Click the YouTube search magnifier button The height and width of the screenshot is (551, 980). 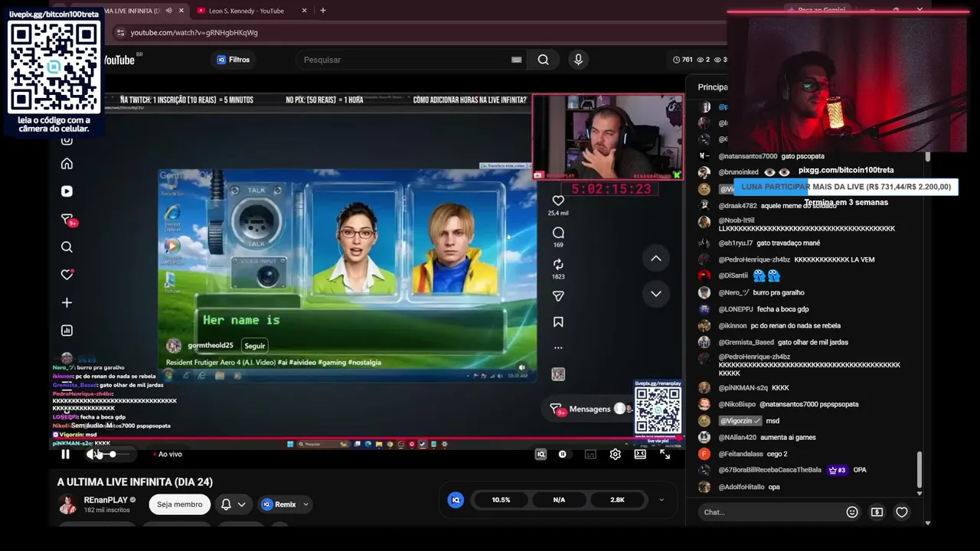tap(543, 60)
